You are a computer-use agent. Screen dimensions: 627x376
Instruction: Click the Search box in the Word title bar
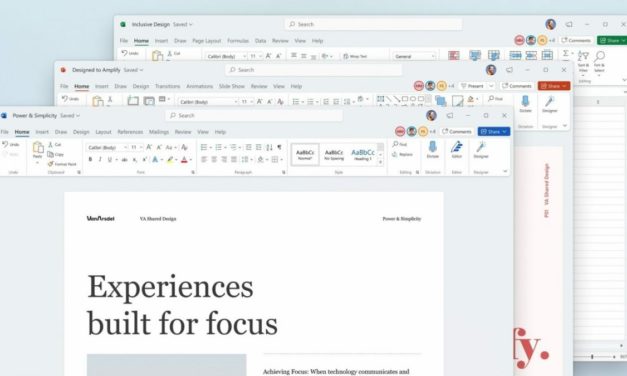[254, 116]
